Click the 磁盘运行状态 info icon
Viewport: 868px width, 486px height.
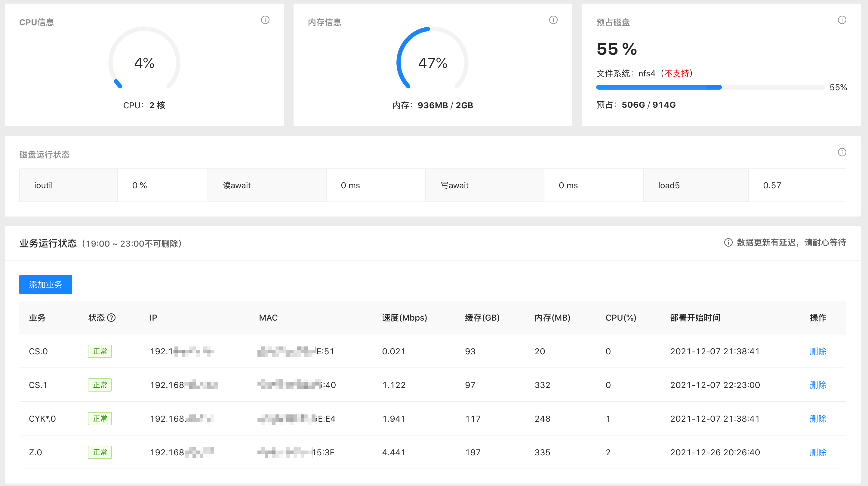point(842,152)
